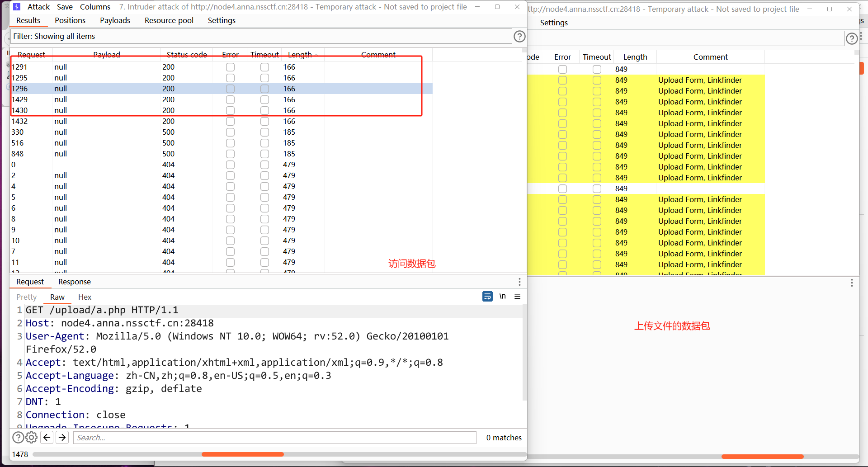Select status 500 row for request 516
This screenshot has height=467, width=868.
(x=221, y=143)
